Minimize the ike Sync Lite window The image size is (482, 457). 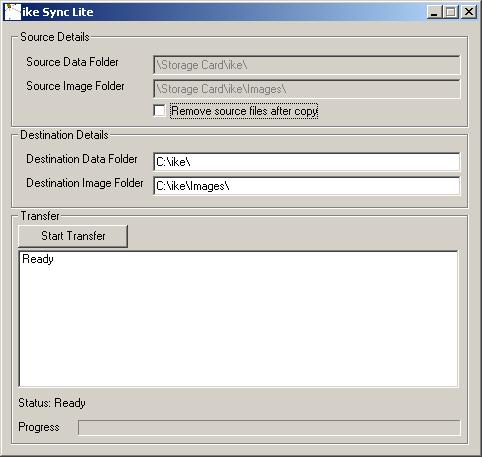pyautogui.click(x=434, y=12)
